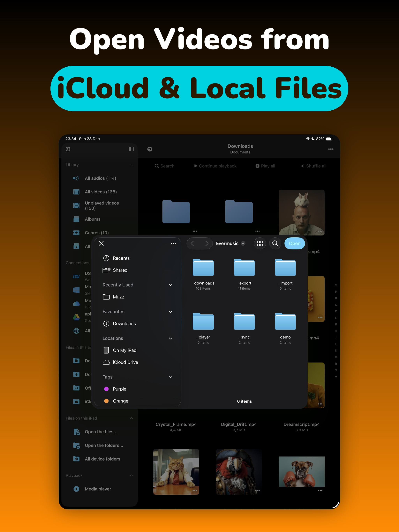Image resolution: width=399 pixels, height=532 pixels.
Task: Collapse the Favourites section
Action: click(170, 312)
